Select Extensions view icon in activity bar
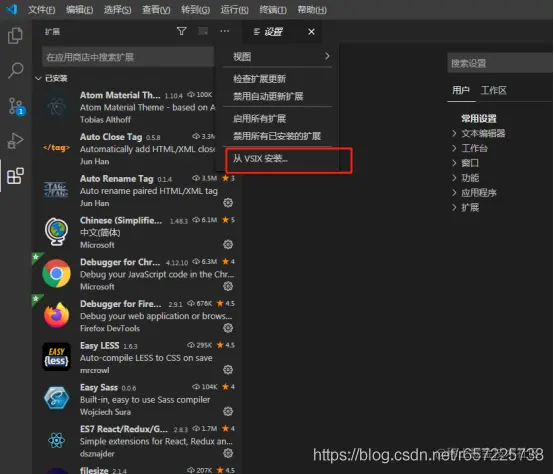This screenshot has width=554, height=474. pos(15,176)
